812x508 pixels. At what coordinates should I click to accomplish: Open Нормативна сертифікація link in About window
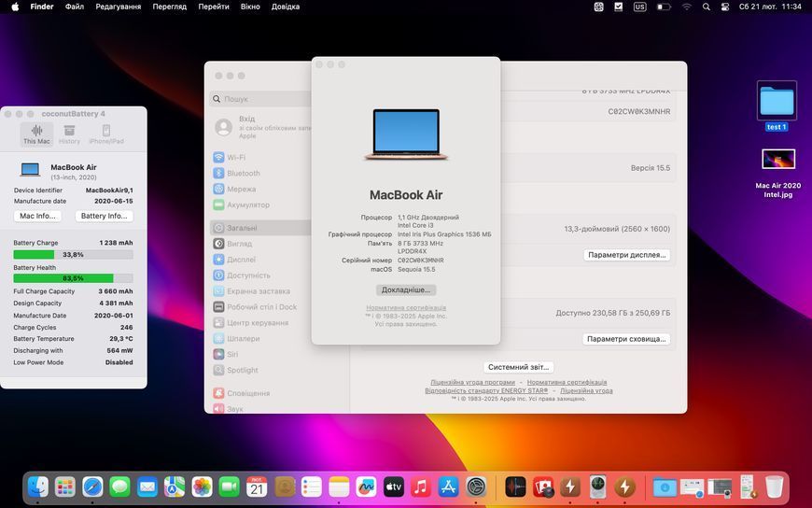[x=406, y=308]
